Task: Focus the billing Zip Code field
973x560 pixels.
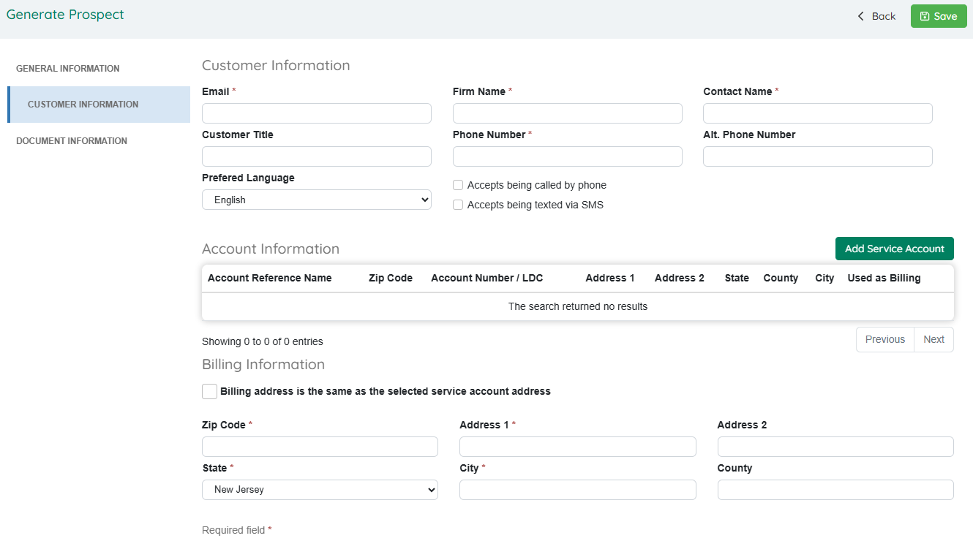Action: [320, 447]
